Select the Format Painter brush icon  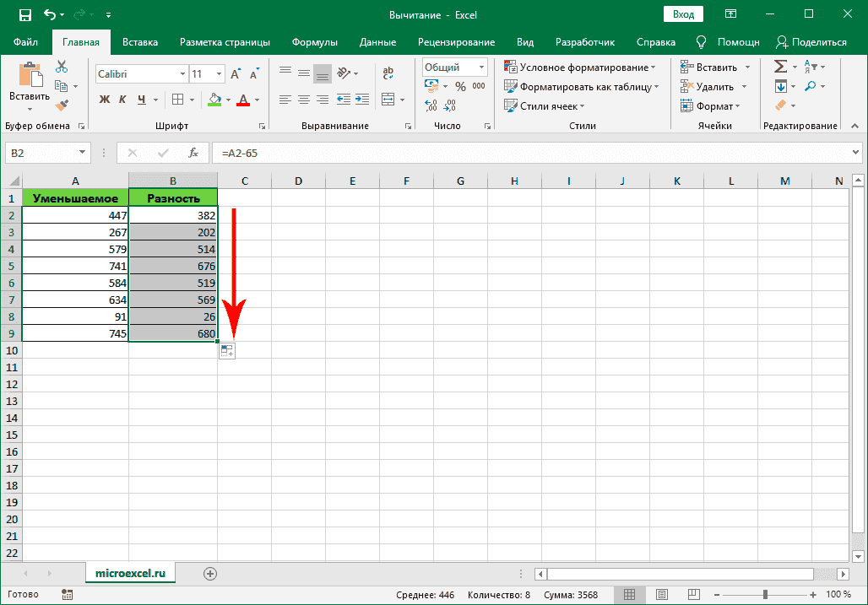(x=62, y=105)
